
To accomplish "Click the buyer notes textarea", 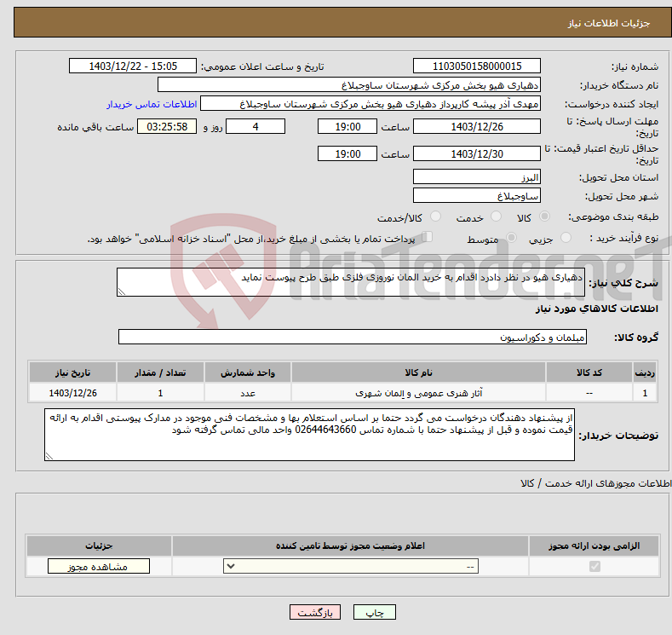I will point(309,435).
